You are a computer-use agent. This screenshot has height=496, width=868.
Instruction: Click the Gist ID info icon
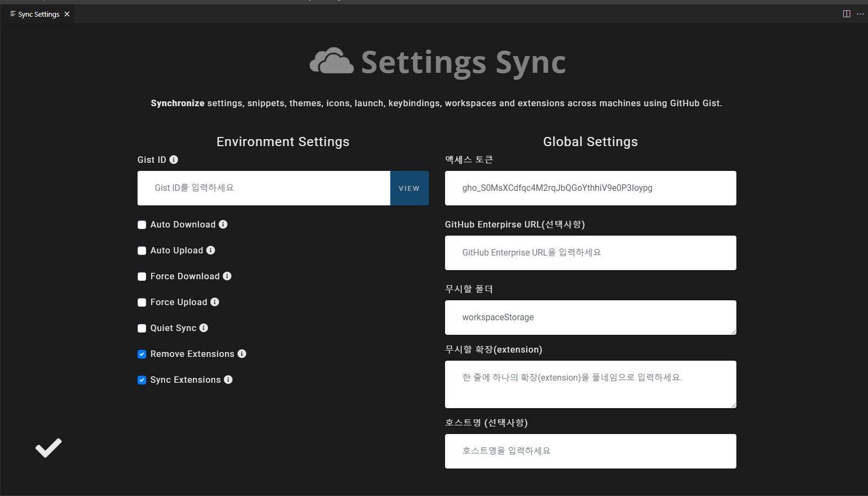174,160
